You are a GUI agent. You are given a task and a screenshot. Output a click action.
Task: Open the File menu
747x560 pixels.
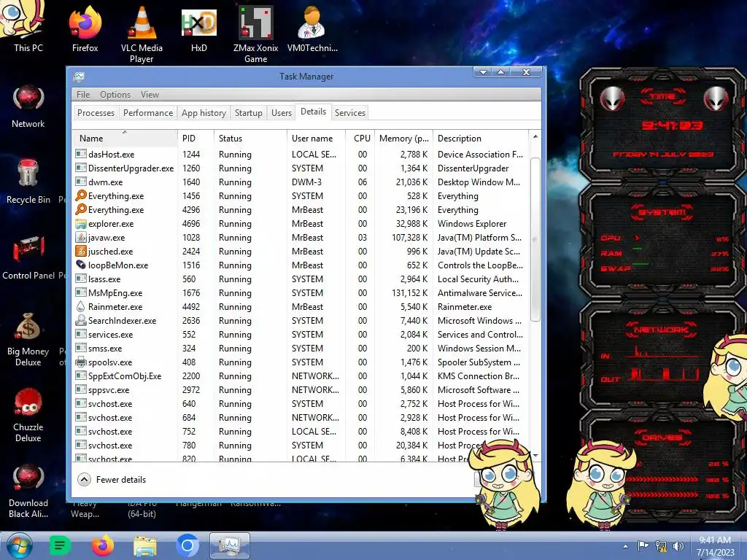(83, 94)
